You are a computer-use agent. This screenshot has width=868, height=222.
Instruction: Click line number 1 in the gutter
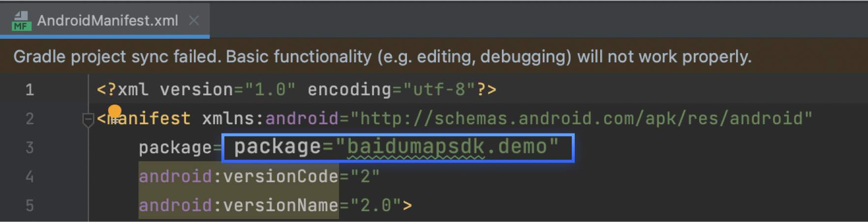[30, 90]
